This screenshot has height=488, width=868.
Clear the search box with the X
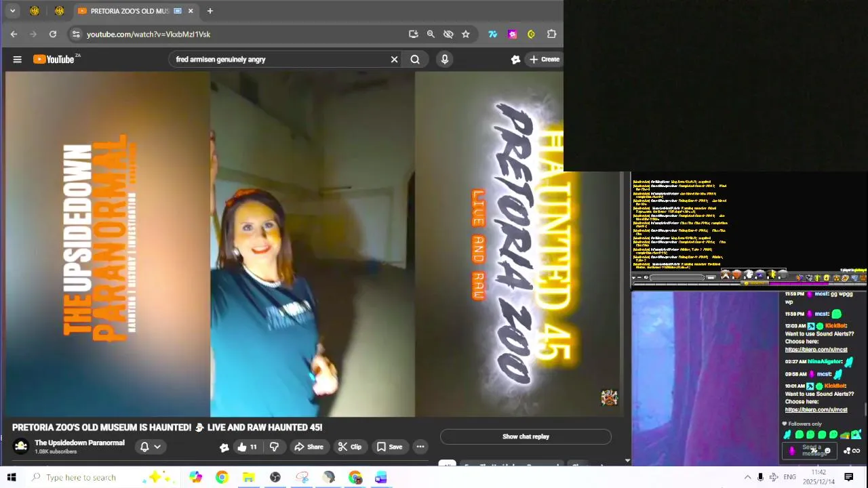point(394,60)
